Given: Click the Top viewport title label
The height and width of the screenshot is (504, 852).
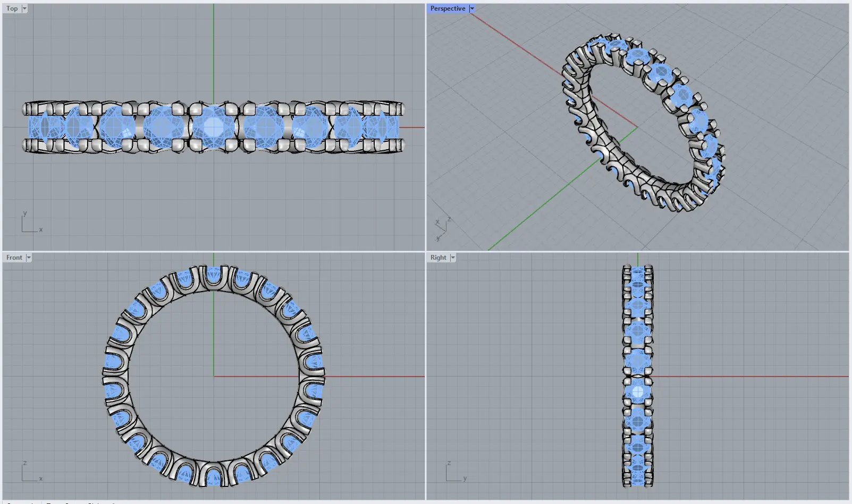Looking at the screenshot, I should pos(12,8).
